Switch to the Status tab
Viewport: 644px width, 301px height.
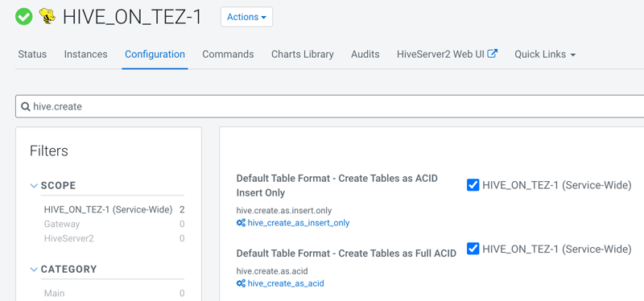pos(32,54)
